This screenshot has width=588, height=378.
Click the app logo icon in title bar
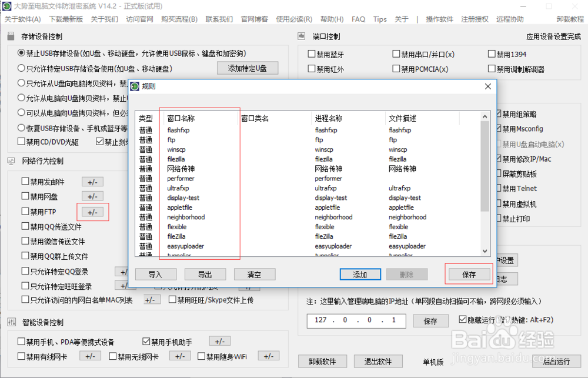6,6
